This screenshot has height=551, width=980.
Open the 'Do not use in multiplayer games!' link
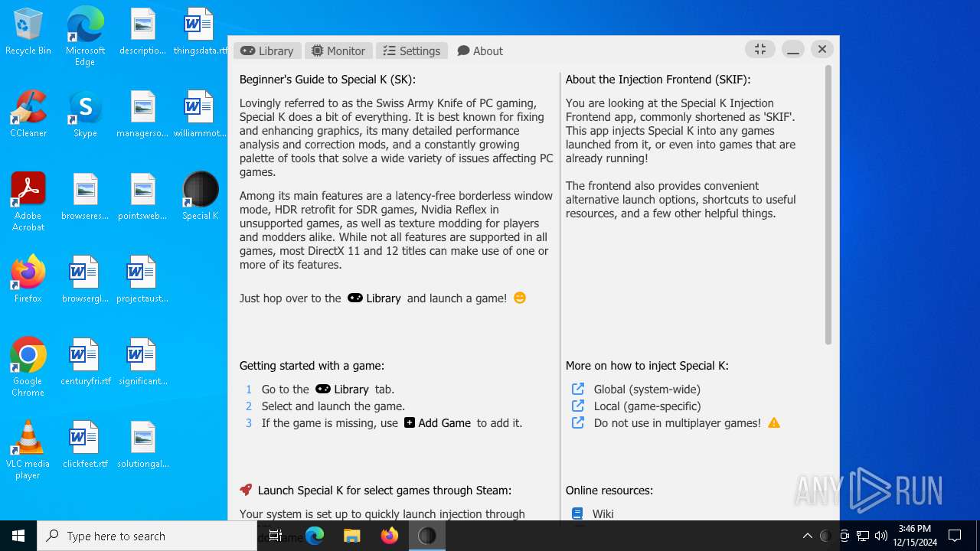coord(677,423)
